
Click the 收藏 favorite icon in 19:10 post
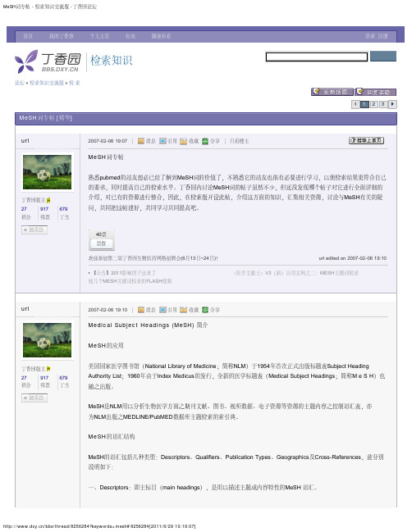pyautogui.click(x=183, y=310)
